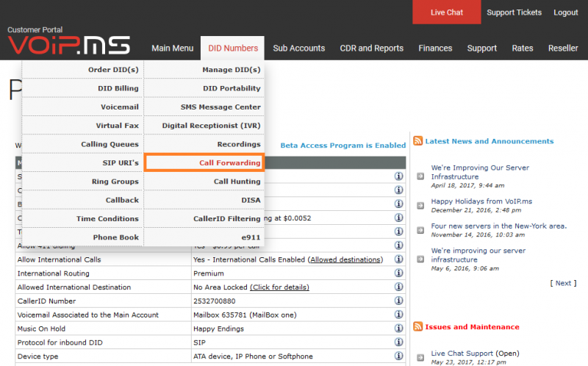Viewport: 588px width, 366px height.
Task: Click info icon for Protocol for inbound DID
Action: pos(398,342)
